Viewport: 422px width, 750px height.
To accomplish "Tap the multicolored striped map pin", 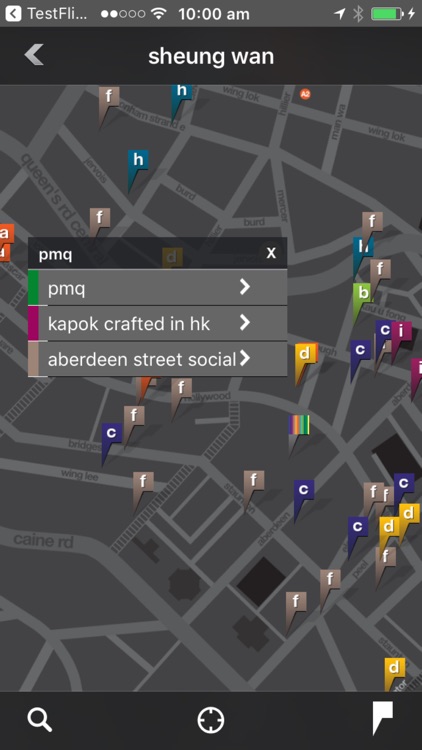I will [299, 425].
